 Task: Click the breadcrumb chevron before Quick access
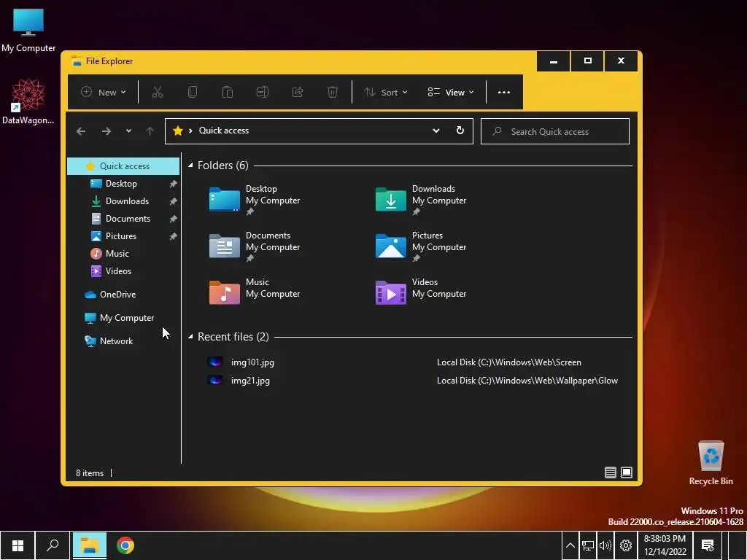point(190,131)
